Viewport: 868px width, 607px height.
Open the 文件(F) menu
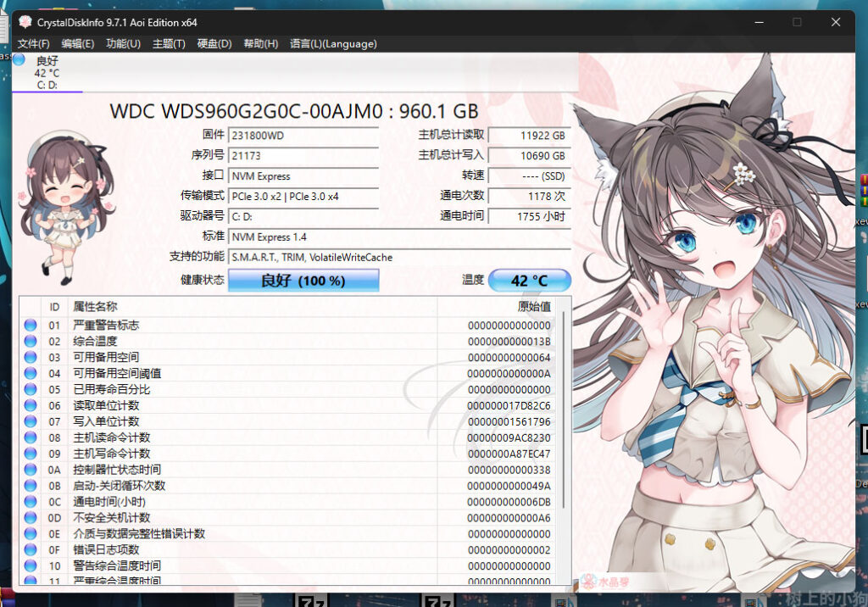[33, 44]
